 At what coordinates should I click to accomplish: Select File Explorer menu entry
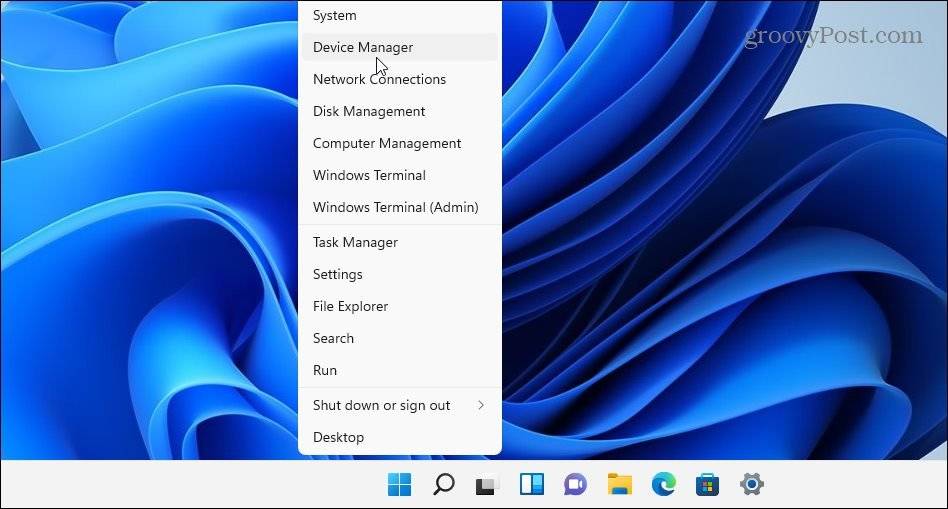tap(400, 306)
